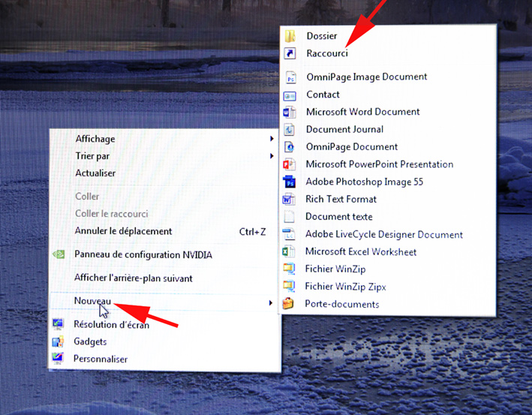Create a Microsoft Excel Worksheet
Viewport: 532px width, 415px height.
point(388,251)
